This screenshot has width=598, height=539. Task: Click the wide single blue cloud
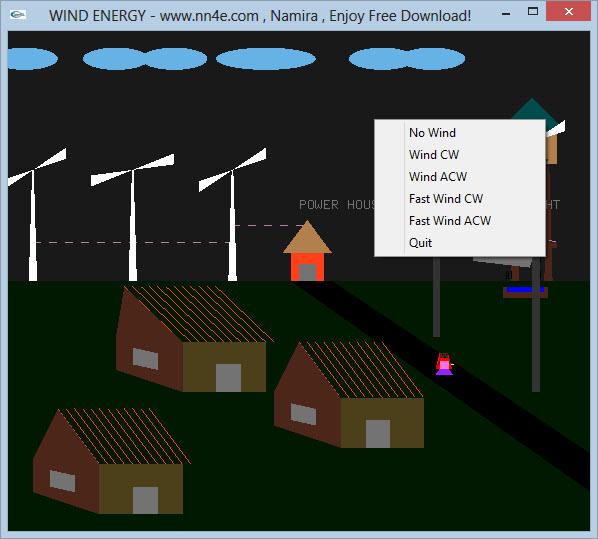[x=266, y=59]
